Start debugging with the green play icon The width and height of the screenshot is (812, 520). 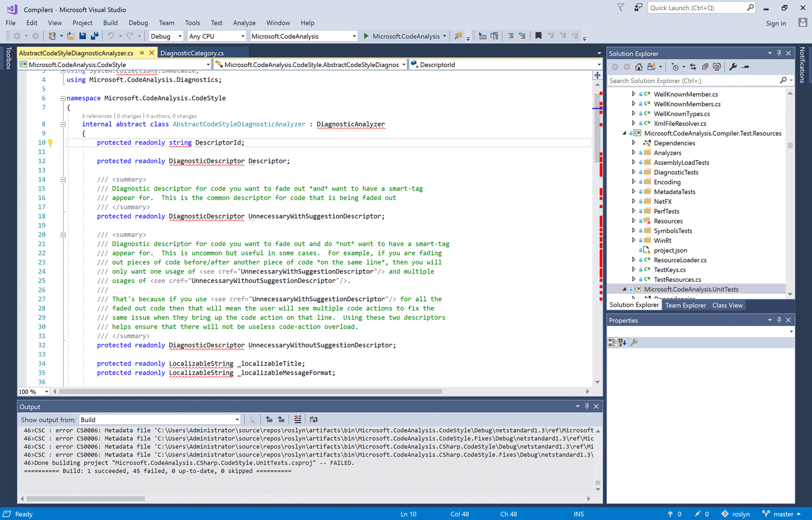pyautogui.click(x=366, y=36)
